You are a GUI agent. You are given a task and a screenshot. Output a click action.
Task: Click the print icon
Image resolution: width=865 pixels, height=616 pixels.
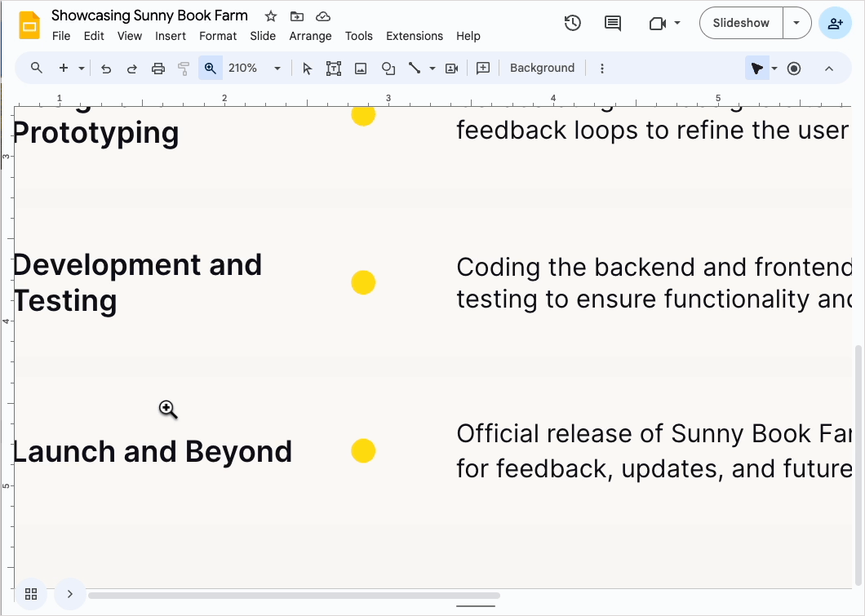point(158,69)
